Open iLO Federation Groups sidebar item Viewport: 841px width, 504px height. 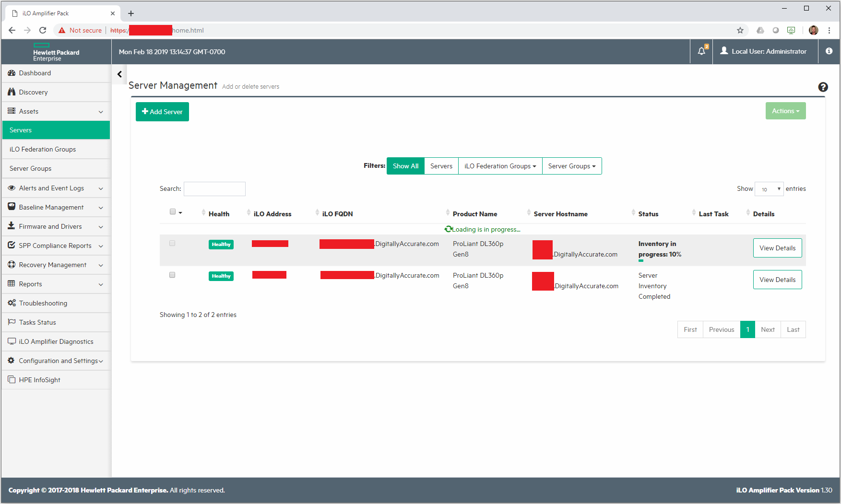[56, 149]
